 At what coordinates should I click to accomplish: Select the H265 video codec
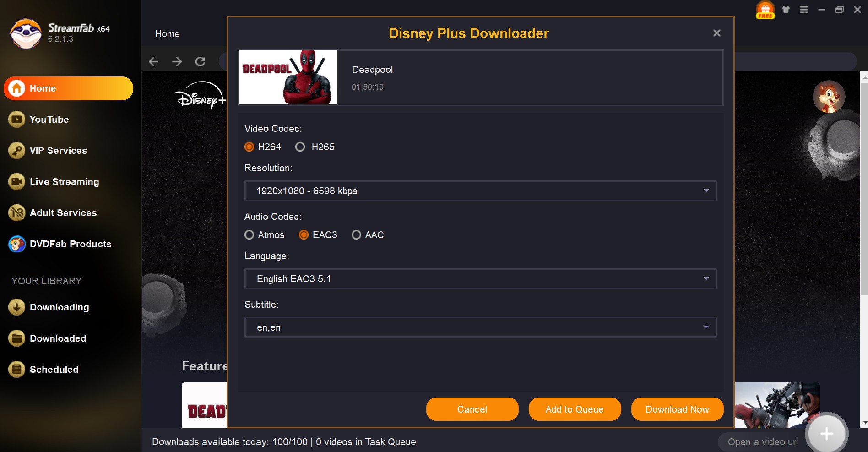pyautogui.click(x=315, y=147)
